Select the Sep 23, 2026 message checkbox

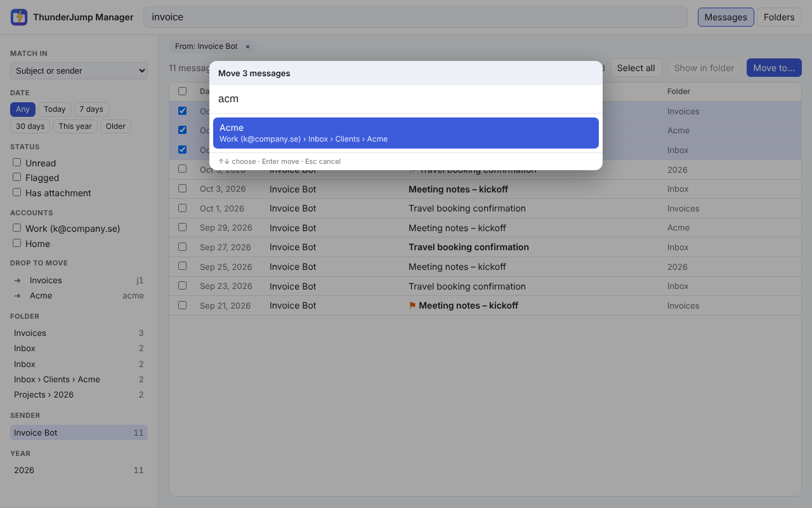tap(183, 286)
